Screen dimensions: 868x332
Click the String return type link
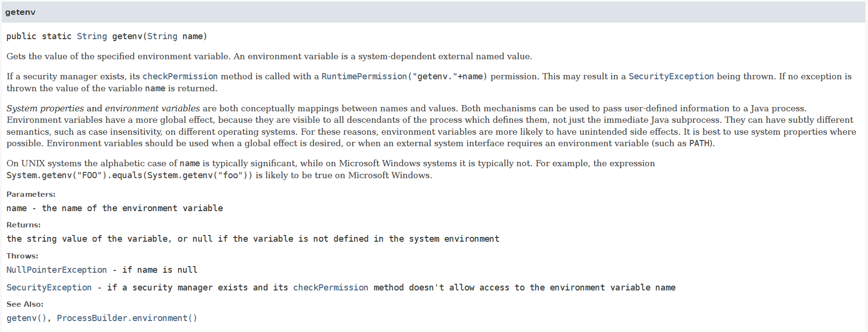tap(92, 36)
